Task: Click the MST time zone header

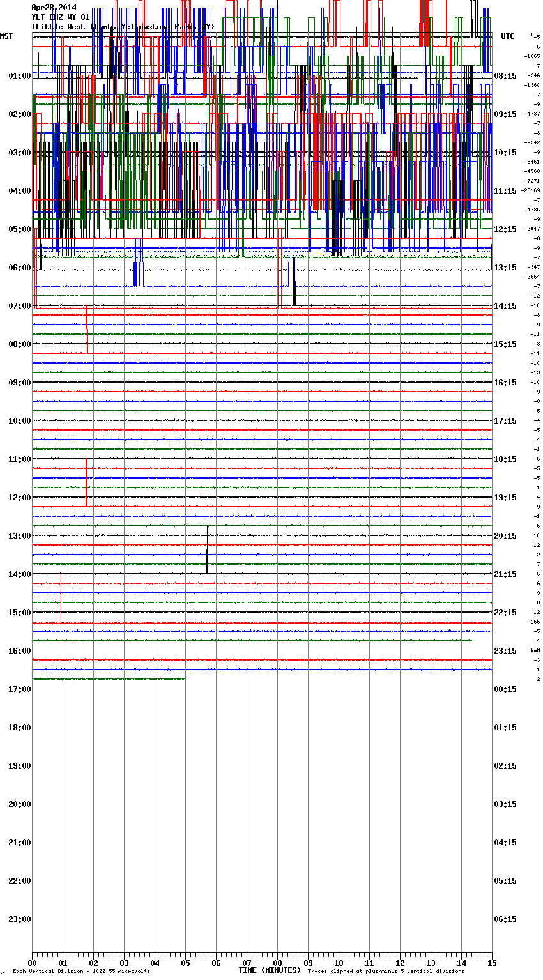Action: (6, 36)
